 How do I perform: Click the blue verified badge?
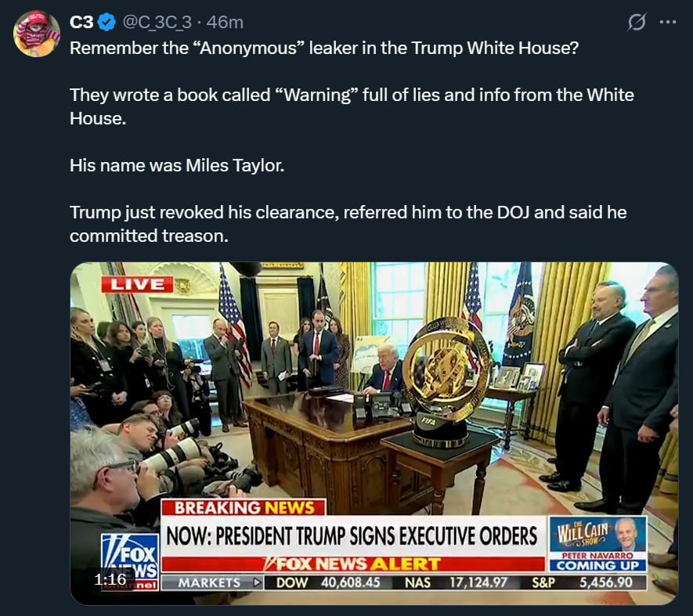(106, 22)
